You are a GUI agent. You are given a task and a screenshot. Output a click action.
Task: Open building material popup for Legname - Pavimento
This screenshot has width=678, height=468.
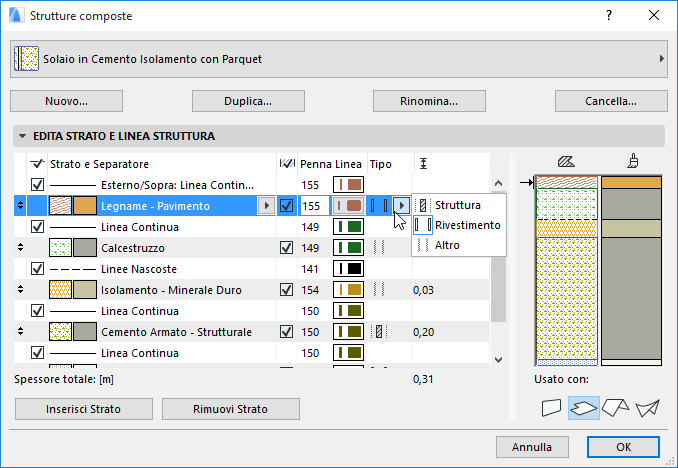coord(266,205)
